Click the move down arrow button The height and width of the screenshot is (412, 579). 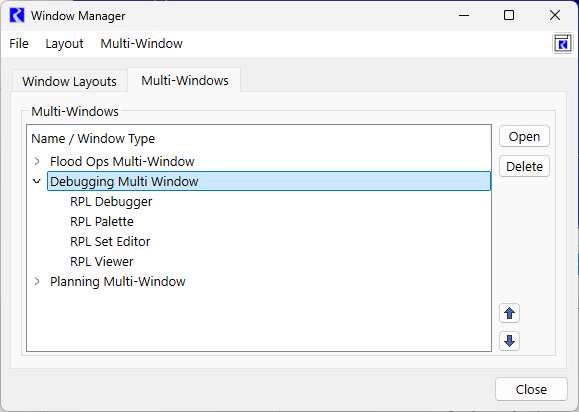coord(509,341)
